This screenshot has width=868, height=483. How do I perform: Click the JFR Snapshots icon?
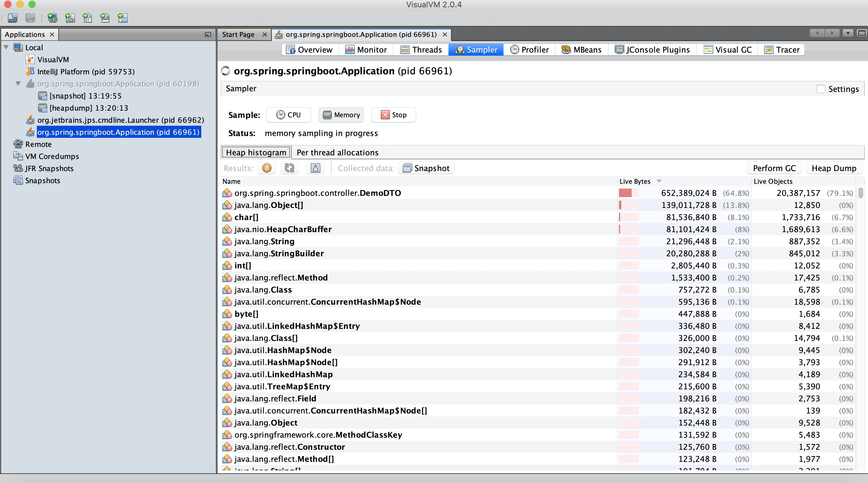pyautogui.click(x=18, y=168)
